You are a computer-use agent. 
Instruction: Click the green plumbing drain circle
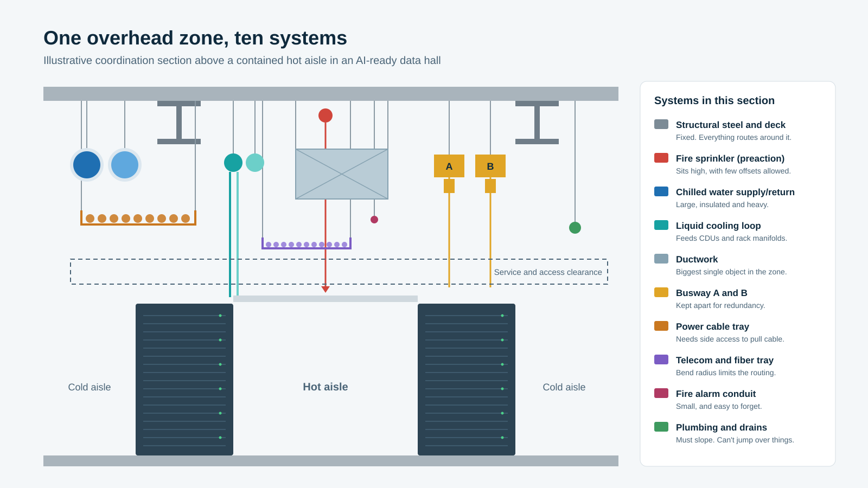575,228
